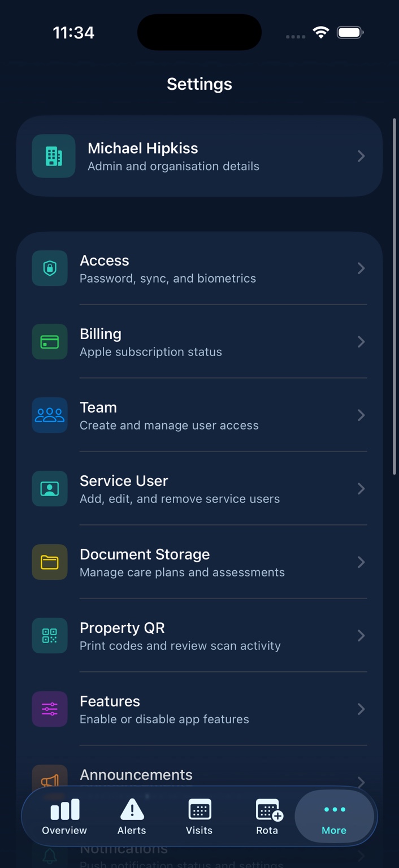Select 'Enable or disable app features' text

click(x=164, y=719)
